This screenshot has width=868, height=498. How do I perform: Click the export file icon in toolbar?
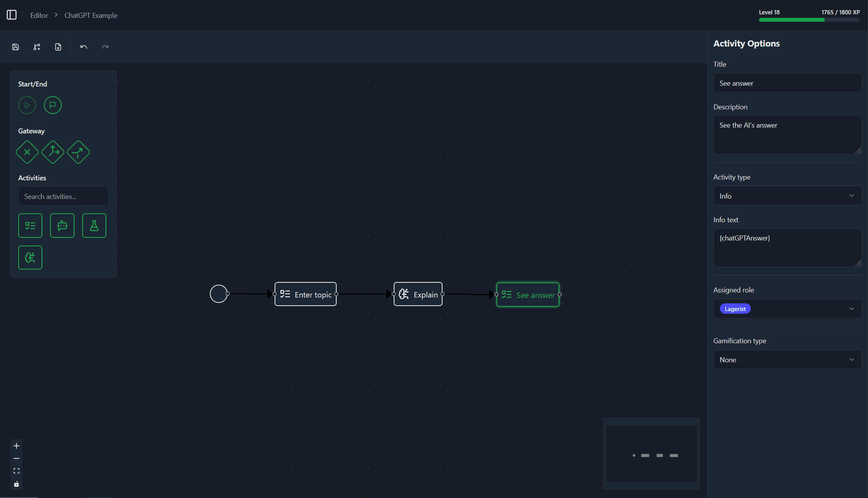pos(58,47)
